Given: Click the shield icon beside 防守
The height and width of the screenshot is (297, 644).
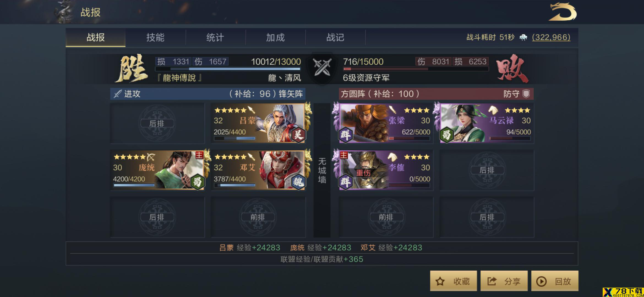Looking at the screenshot, I should point(526,94).
